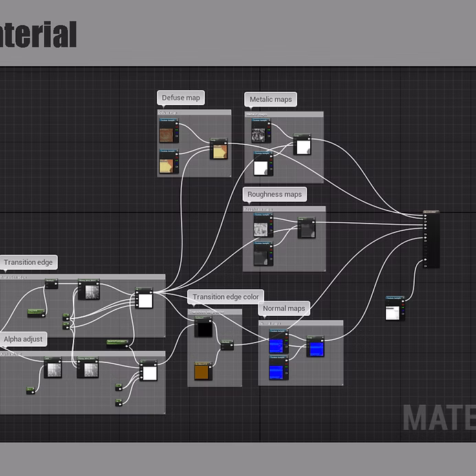Screen dimensions: 476x476
Task: Select the grey metallic texture sample node
Action: coord(261,131)
